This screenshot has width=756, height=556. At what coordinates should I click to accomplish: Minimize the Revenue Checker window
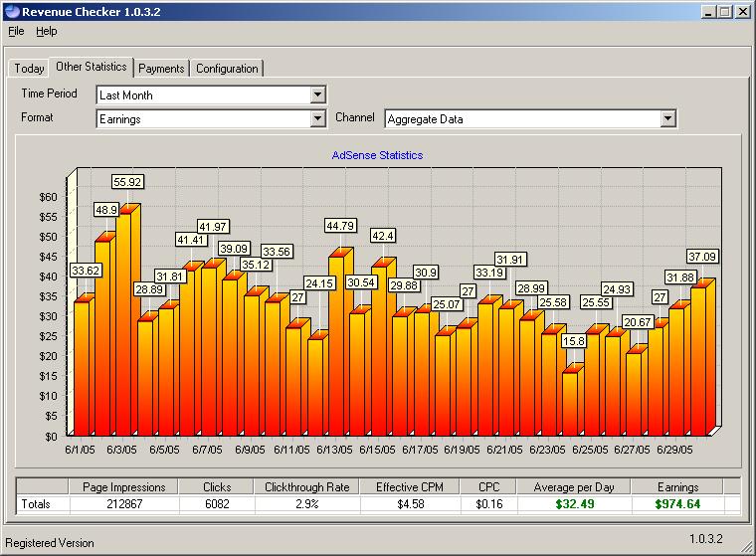(x=706, y=12)
